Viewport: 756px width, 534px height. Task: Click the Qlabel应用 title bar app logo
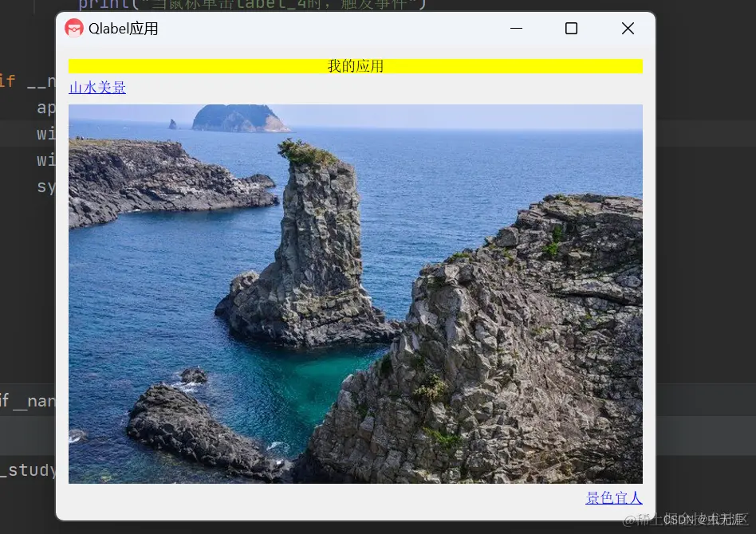tap(74, 28)
